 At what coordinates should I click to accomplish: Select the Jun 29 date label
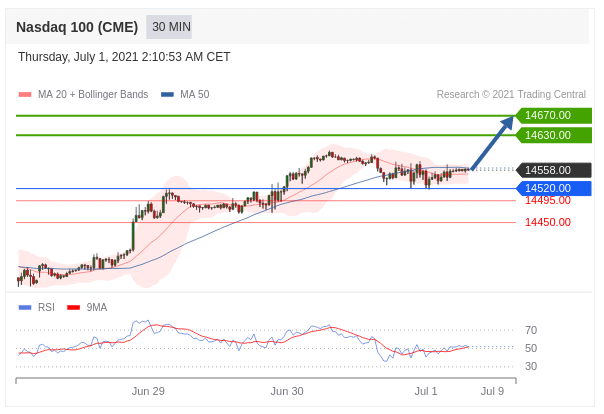click(x=148, y=391)
